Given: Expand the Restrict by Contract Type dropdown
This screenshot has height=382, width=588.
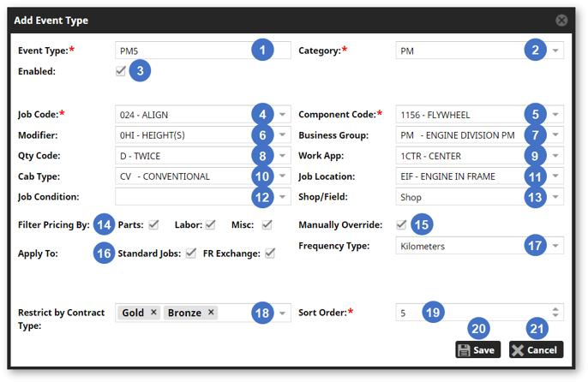Looking at the screenshot, I should point(283,313).
